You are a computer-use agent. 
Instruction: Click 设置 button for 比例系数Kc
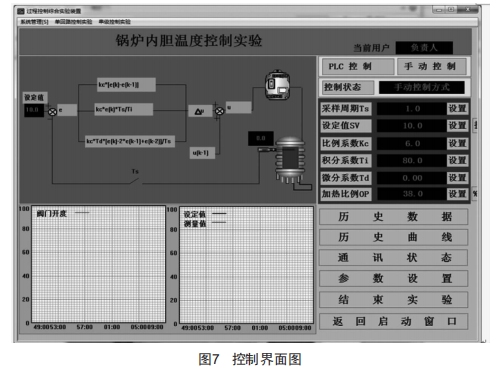[x=457, y=144]
